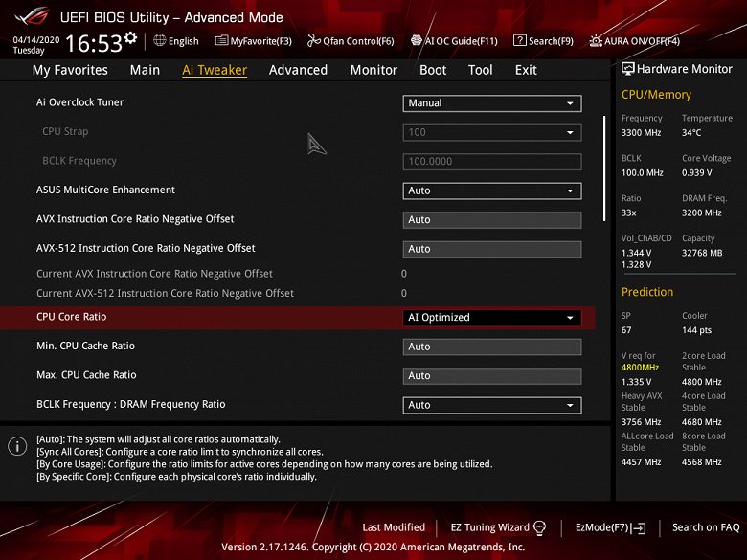747x560 pixels.
Task: Open the Tool tab
Action: [x=480, y=70]
